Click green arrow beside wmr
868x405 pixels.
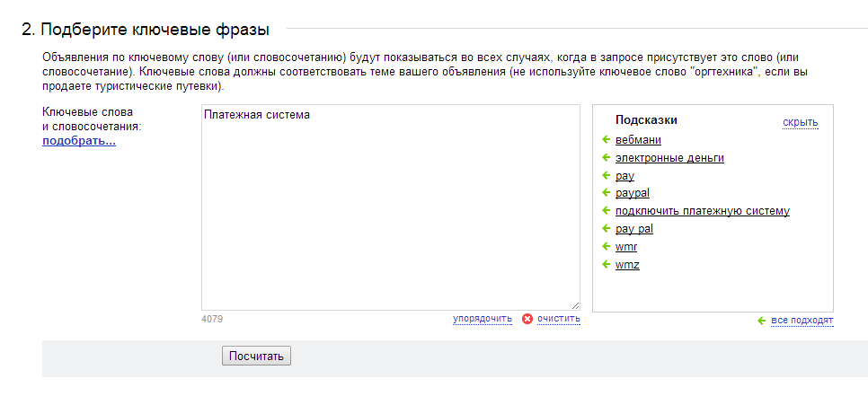[x=607, y=246]
